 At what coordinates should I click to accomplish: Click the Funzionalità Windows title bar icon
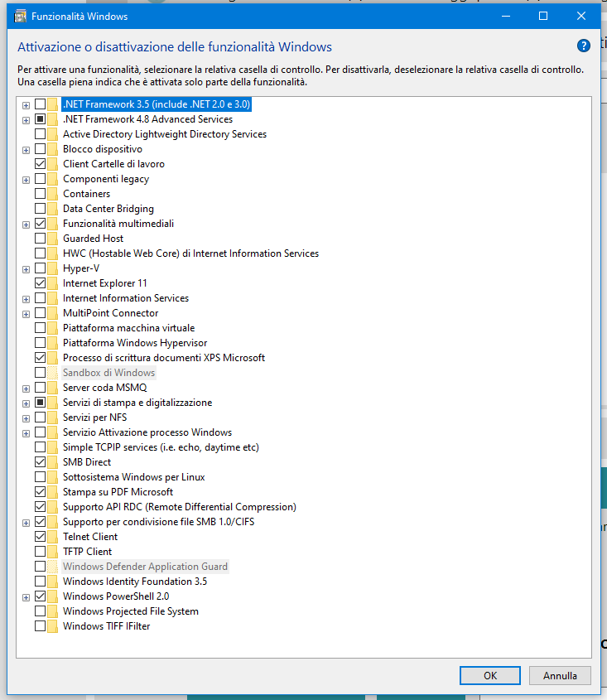(x=20, y=17)
